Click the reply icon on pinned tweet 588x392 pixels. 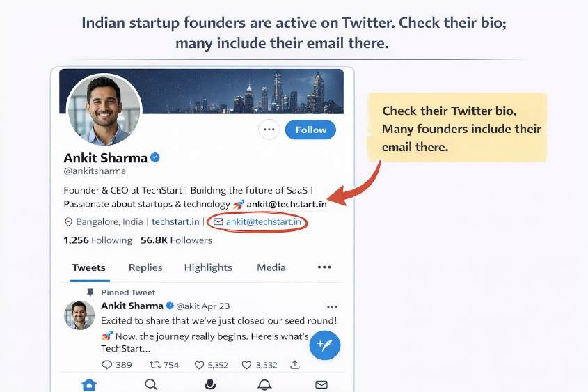coord(107,365)
